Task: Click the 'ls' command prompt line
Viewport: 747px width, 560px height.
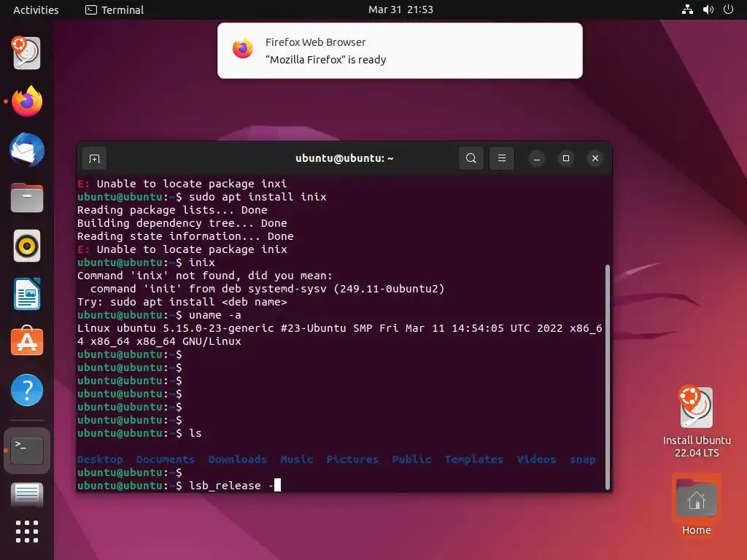Action: tap(139, 433)
